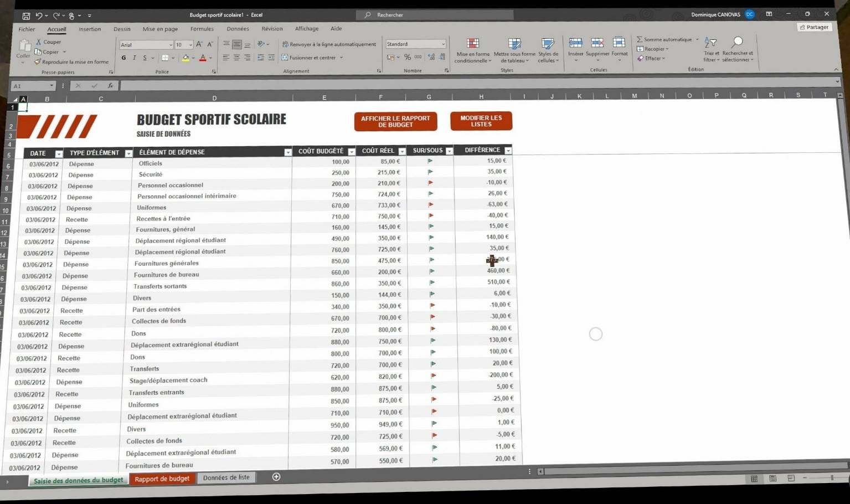Viewport: 850px width, 504px height.
Task: Click in the Rechercher search box
Action: [x=437, y=15]
